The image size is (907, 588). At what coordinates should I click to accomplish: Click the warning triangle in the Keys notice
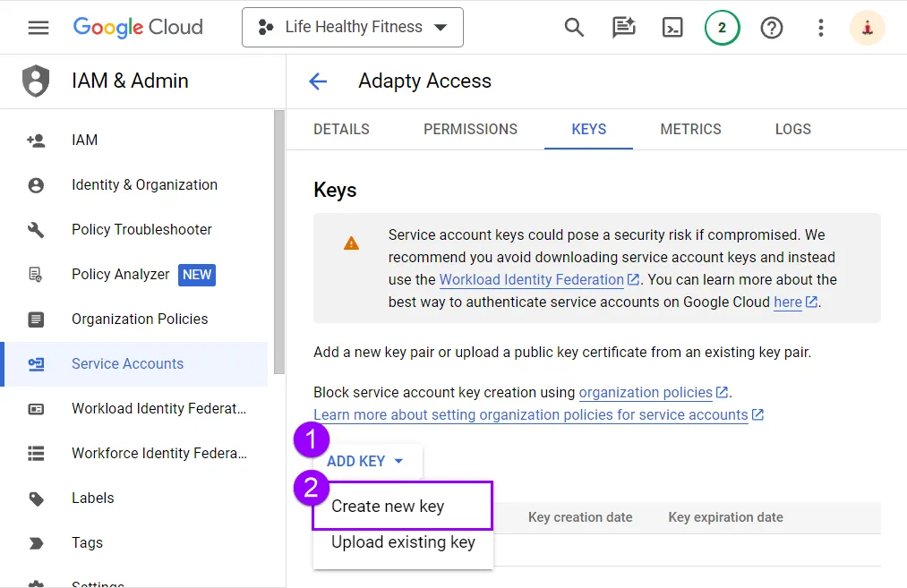coord(351,242)
